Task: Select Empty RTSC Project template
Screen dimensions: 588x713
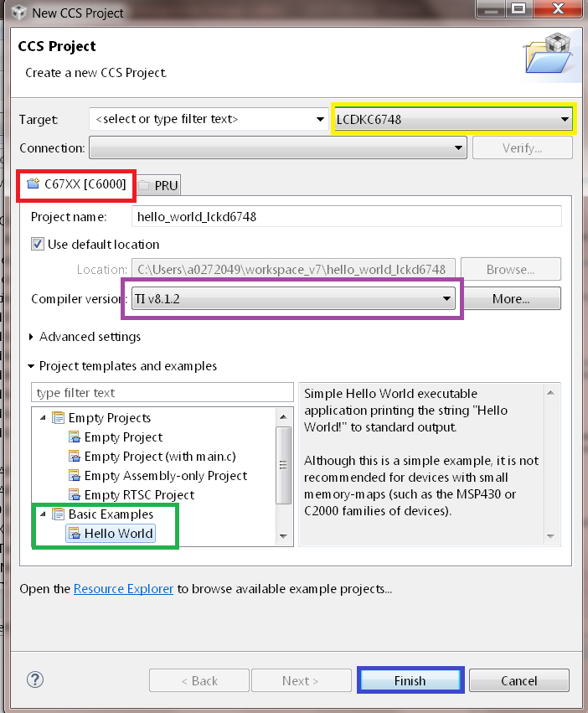Action: [139, 494]
